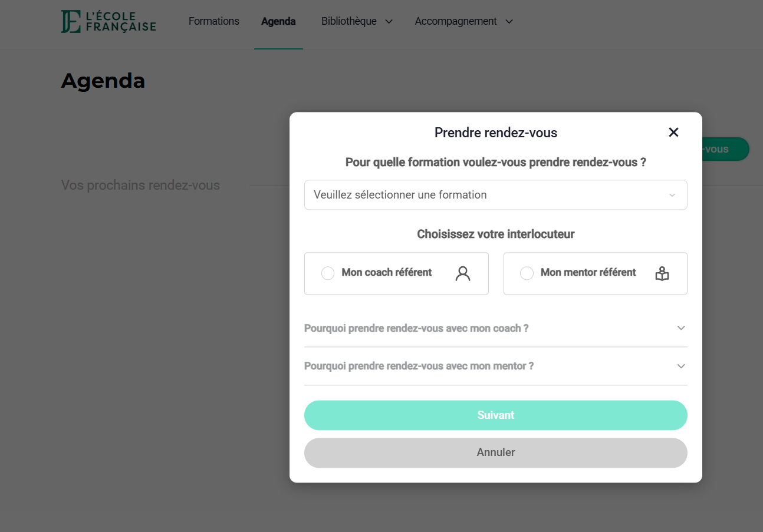Click the Bibliothèque chevron arrow

pyautogui.click(x=389, y=22)
